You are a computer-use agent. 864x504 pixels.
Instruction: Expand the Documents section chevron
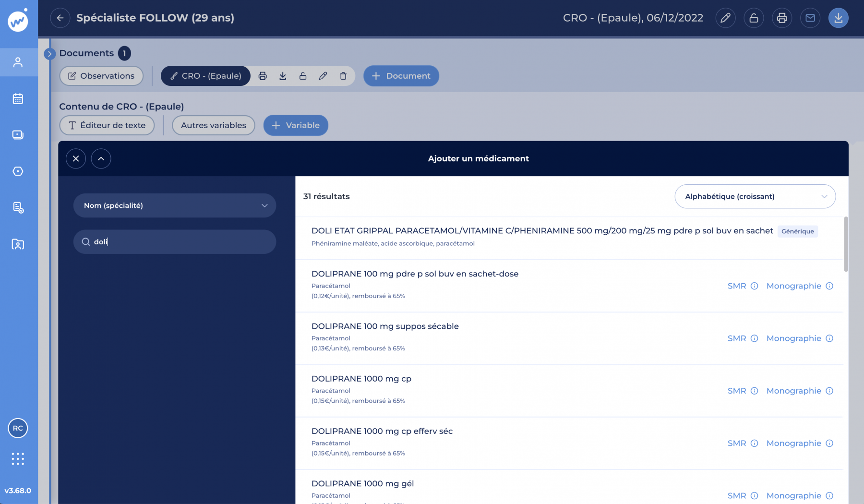(x=49, y=54)
